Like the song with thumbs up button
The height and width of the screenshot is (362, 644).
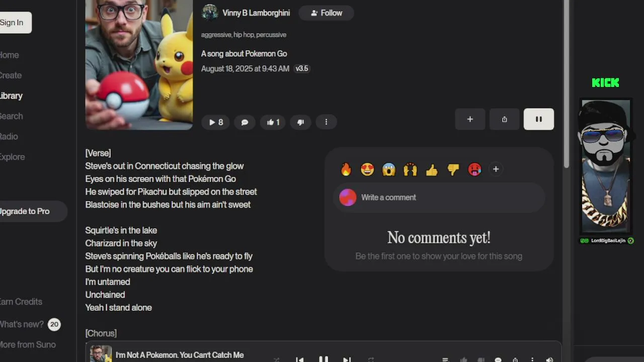(273, 122)
